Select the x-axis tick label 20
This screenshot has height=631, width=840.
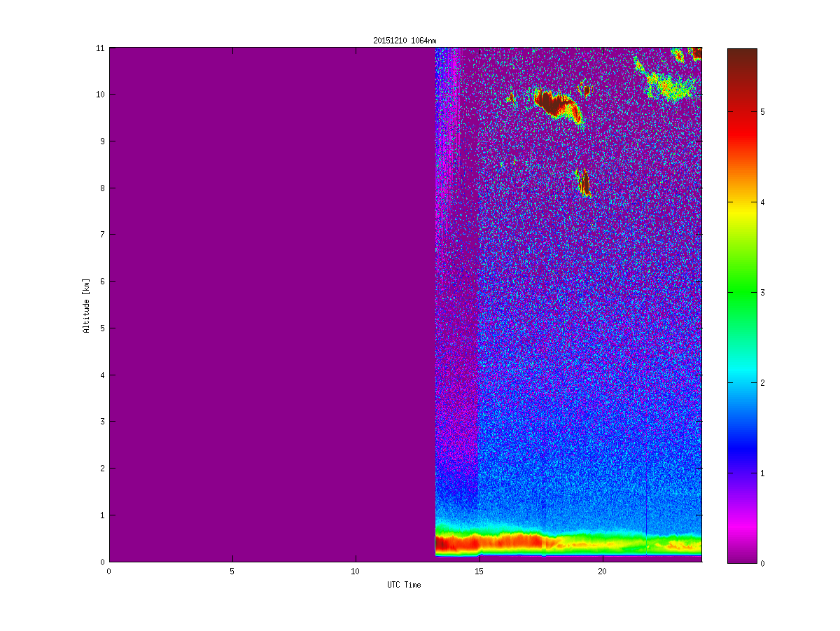coord(602,571)
